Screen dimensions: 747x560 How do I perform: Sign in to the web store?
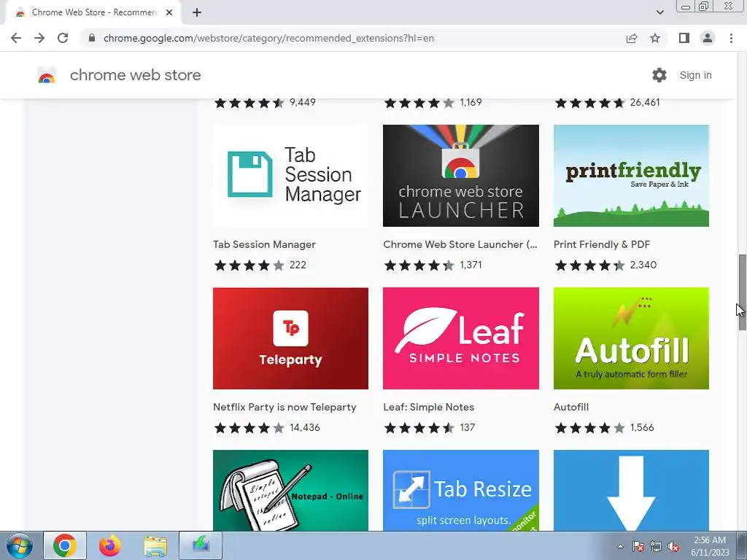tap(695, 75)
